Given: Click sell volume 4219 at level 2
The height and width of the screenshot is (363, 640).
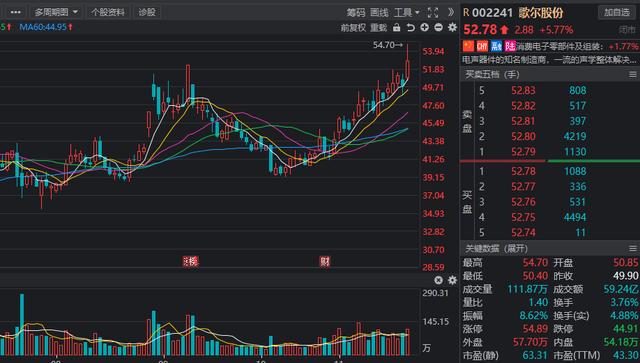Looking at the screenshot, I should [x=575, y=136].
